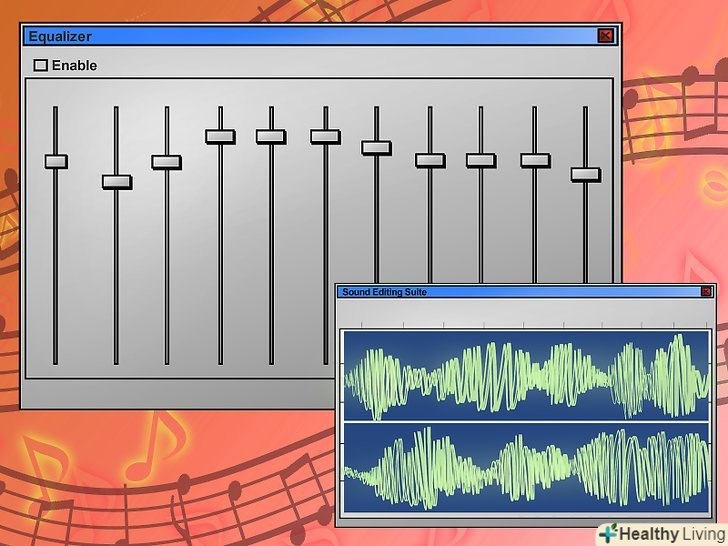Click the eleventh (last) equalizer slider handle
Image resolution: width=728 pixels, height=546 pixels.
coord(585,175)
